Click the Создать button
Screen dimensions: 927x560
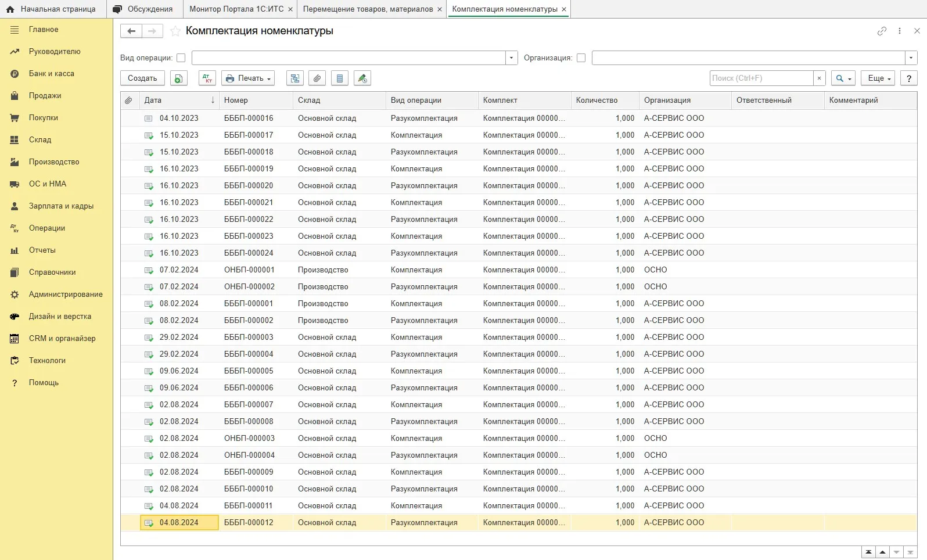(142, 78)
